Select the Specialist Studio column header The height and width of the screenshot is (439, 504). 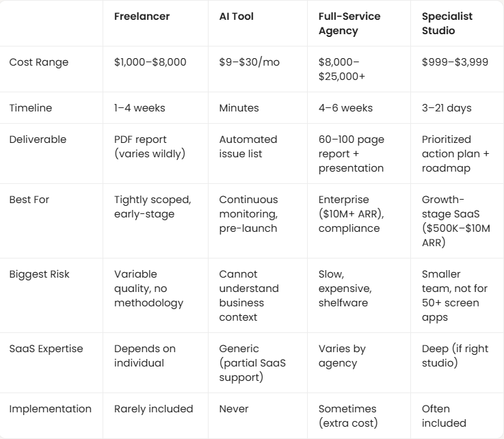tap(447, 23)
